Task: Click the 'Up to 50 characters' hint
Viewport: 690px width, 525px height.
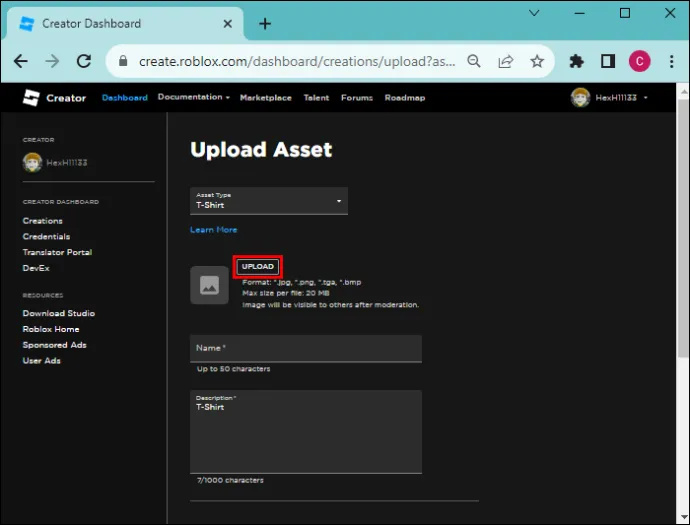Action: pyautogui.click(x=234, y=369)
